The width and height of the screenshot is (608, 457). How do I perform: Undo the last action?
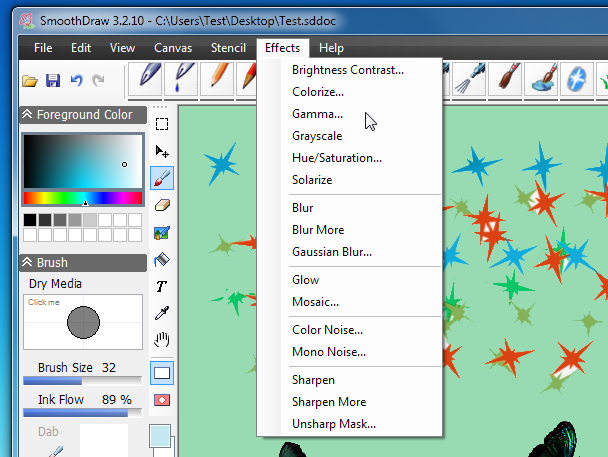click(x=76, y=81)
